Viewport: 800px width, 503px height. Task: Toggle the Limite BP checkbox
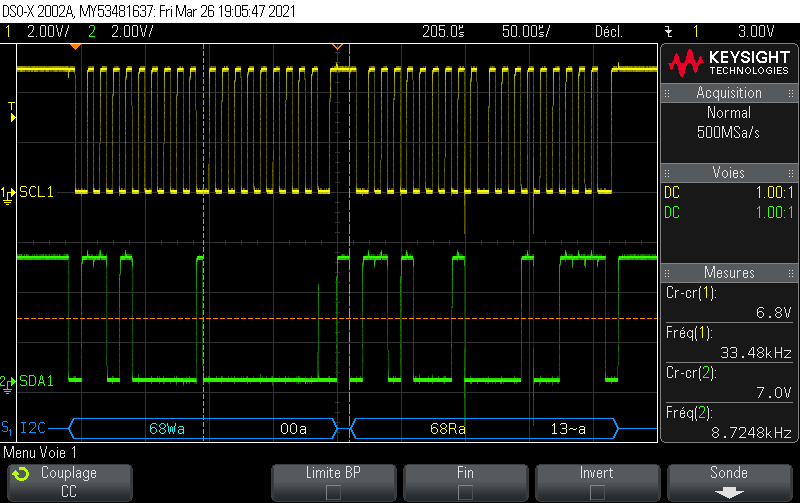coord(332,491)
